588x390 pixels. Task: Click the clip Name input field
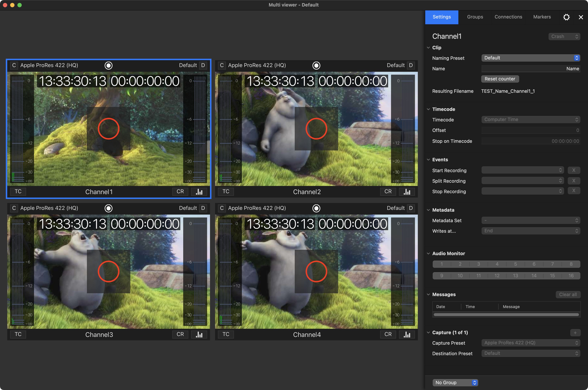531,69
